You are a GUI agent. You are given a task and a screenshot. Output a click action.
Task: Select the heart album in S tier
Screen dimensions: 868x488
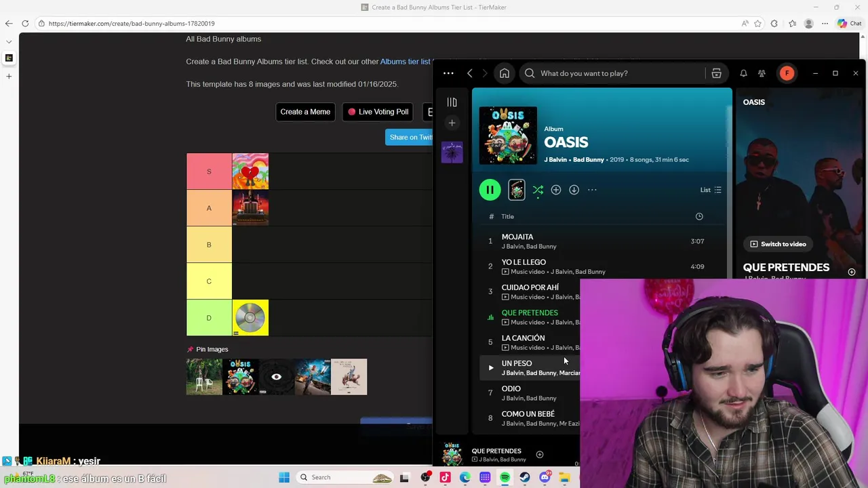point(250,171)
